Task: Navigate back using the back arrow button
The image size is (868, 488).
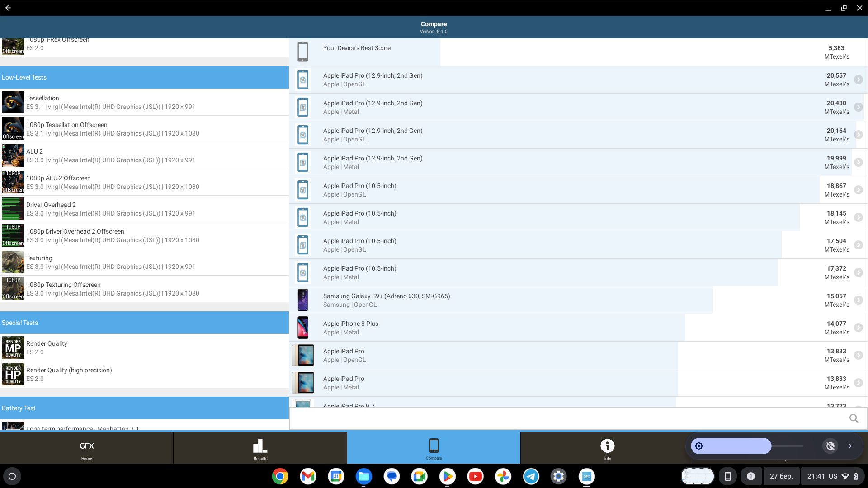Action: [7, 8]
